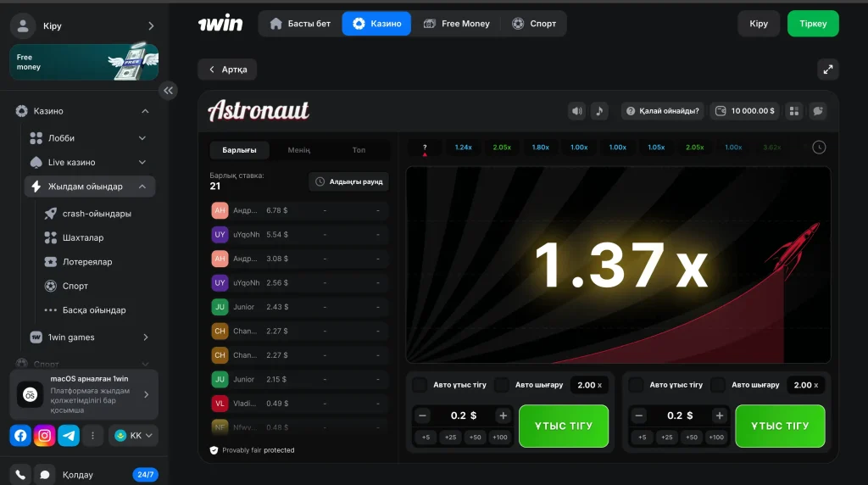The height and width of the screenshot is (485, 868).
Task: Collapse the left sidebar with double arrow
Action: point(168,90)
